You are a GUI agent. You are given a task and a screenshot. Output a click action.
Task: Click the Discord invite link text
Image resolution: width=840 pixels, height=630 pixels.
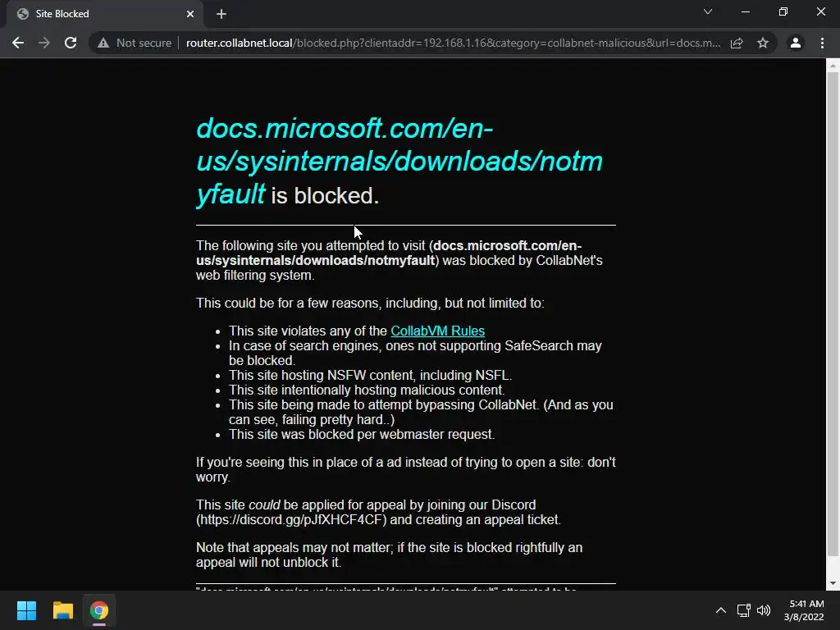point(291,519)
